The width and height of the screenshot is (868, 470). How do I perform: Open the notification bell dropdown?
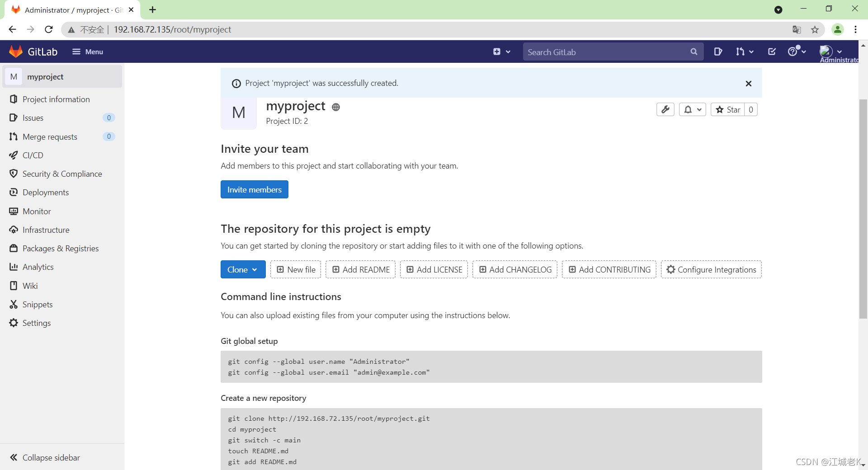(x=692, y=109)
